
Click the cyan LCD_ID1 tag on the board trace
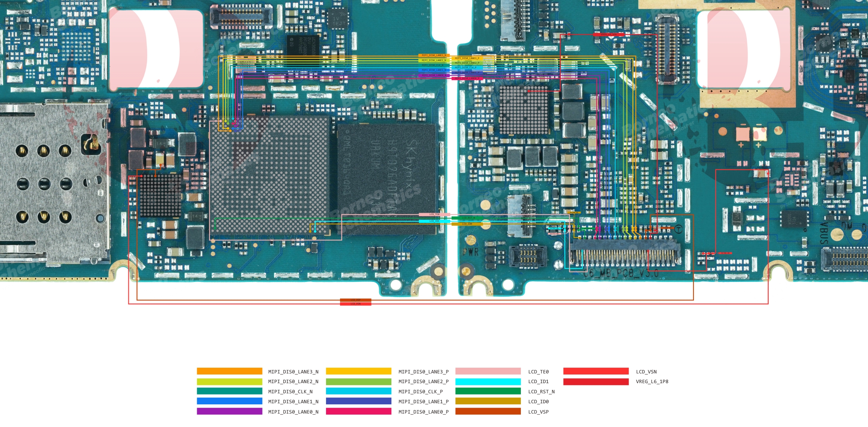point(434,221)
